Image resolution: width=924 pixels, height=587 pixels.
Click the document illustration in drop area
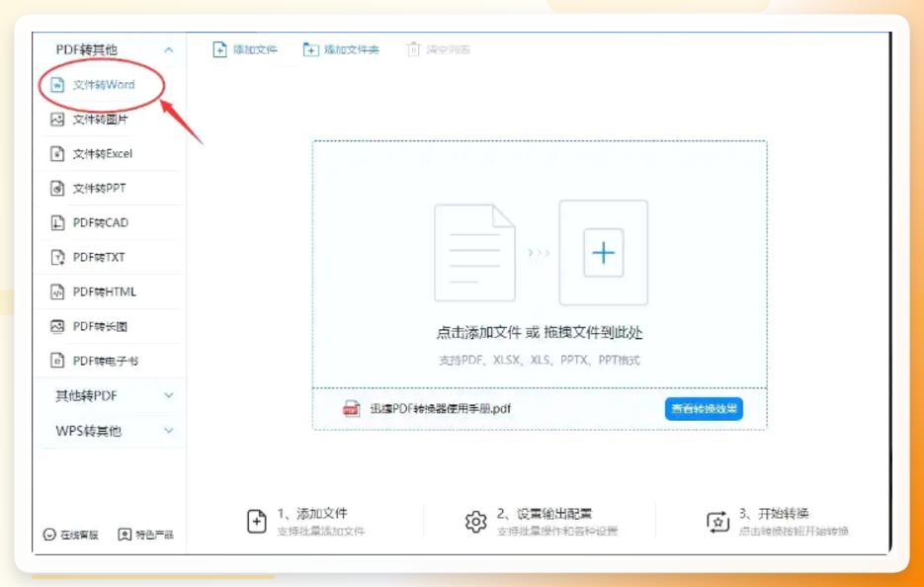click(474, 253)
